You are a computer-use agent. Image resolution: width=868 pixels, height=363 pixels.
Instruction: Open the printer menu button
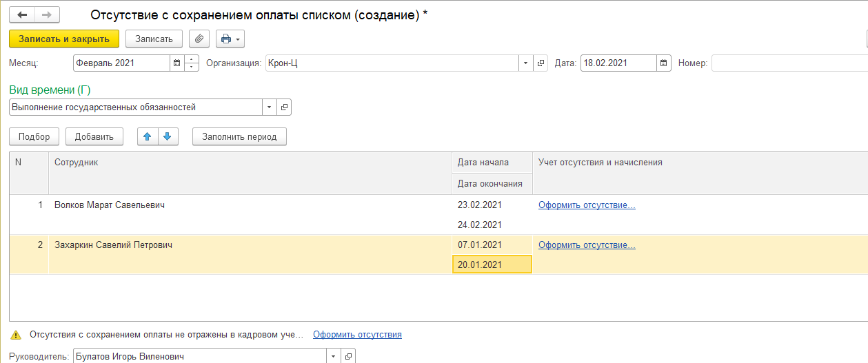230,39
